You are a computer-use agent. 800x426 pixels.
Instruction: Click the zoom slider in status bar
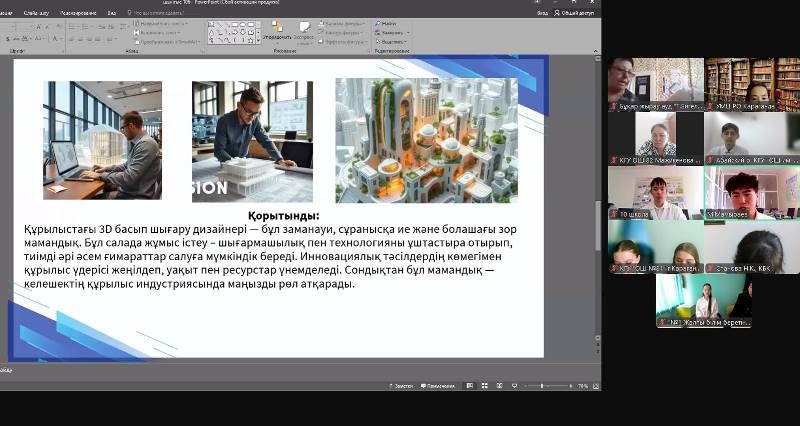[x=542, y=385]
